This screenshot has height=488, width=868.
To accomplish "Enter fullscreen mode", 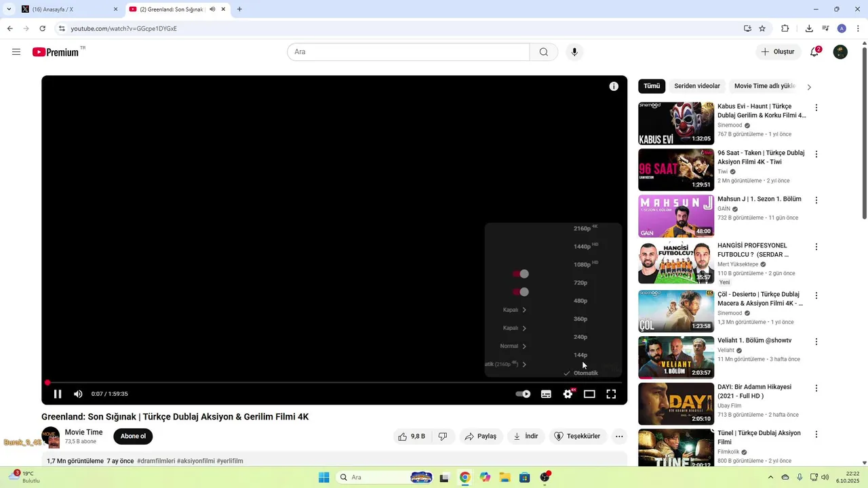I will [611, 394].
